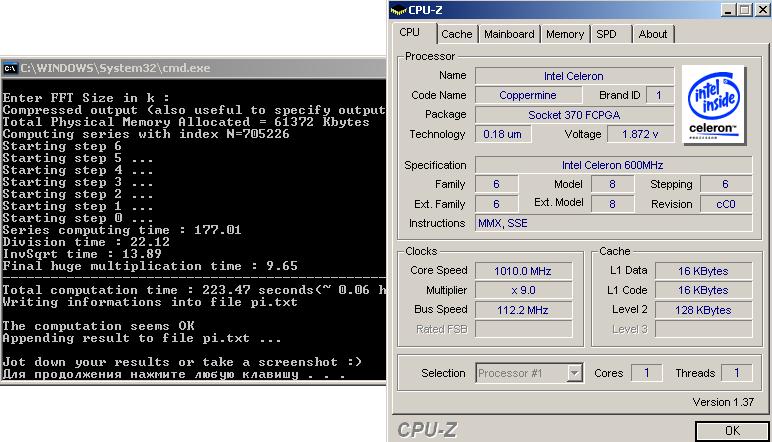
Task: Click the MMX, SSE instructions field
Action: 613,223
